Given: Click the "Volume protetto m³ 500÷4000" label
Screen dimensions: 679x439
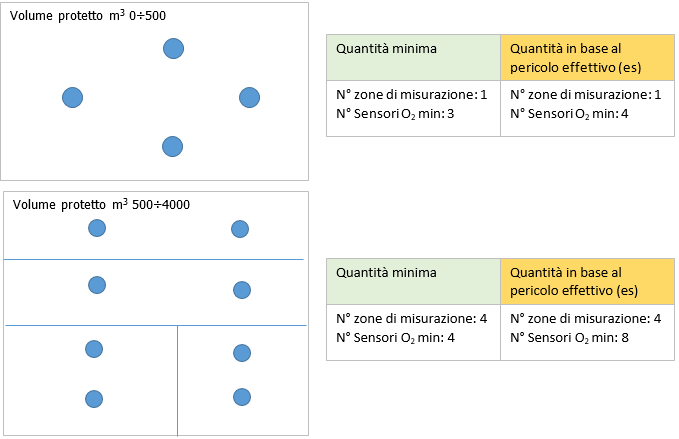Looking at the screenshot, I should coord(101,204).
